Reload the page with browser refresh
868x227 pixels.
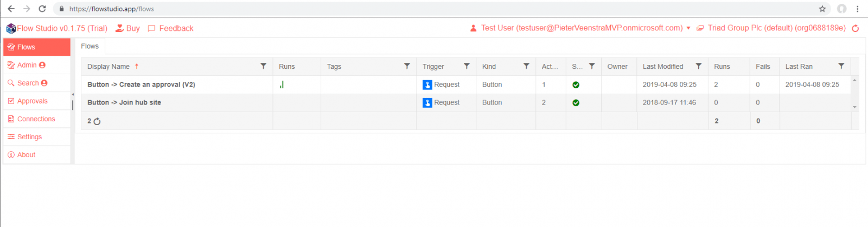(x=42, y=9)
